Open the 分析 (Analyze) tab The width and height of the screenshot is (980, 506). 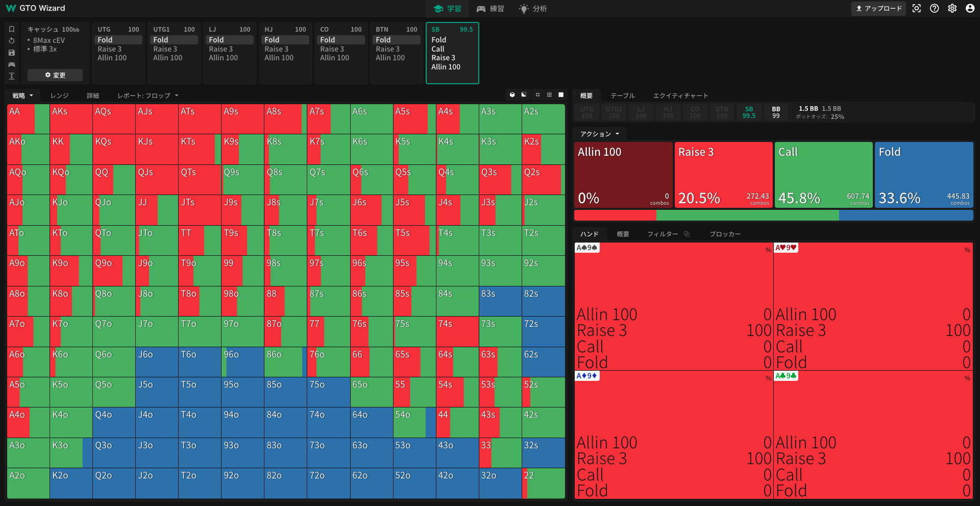pos(533,9)
